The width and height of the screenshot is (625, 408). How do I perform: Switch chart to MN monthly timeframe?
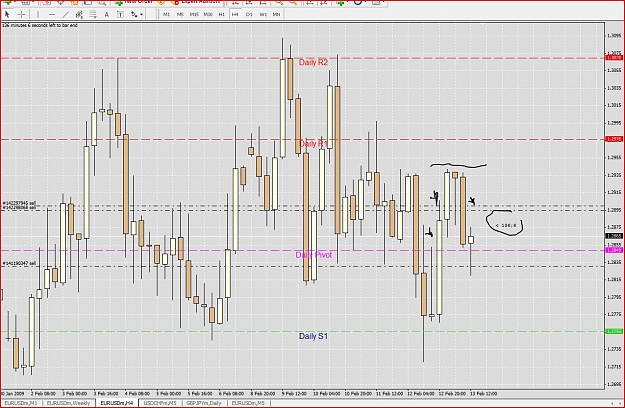pos(276,14)
